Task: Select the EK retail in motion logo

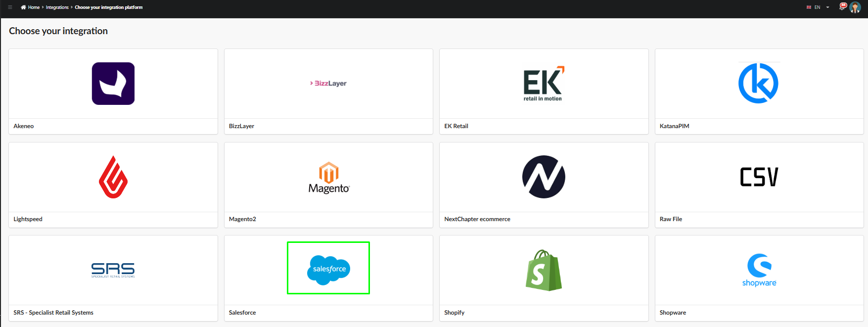Action: click(x=544, y=84)
